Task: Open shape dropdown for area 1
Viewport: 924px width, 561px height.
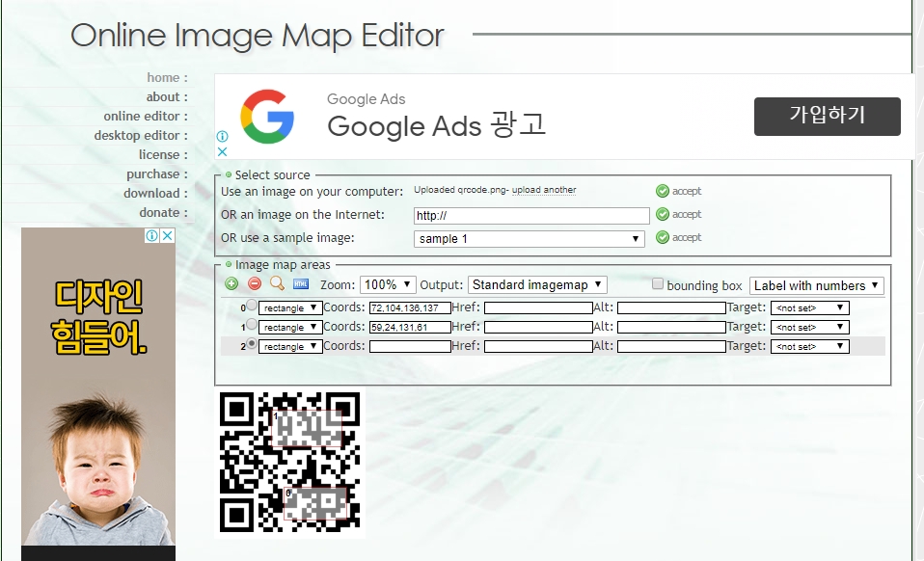Action: point(290,328)
